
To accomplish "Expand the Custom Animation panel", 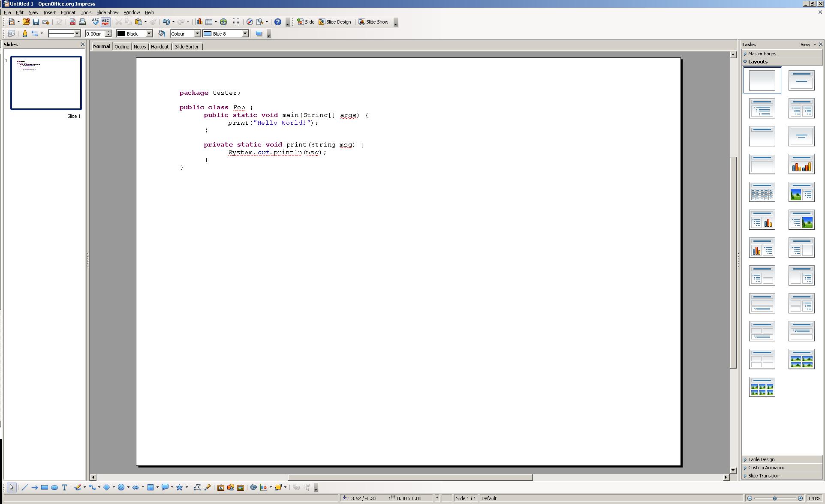I will [x=766, y=468].
